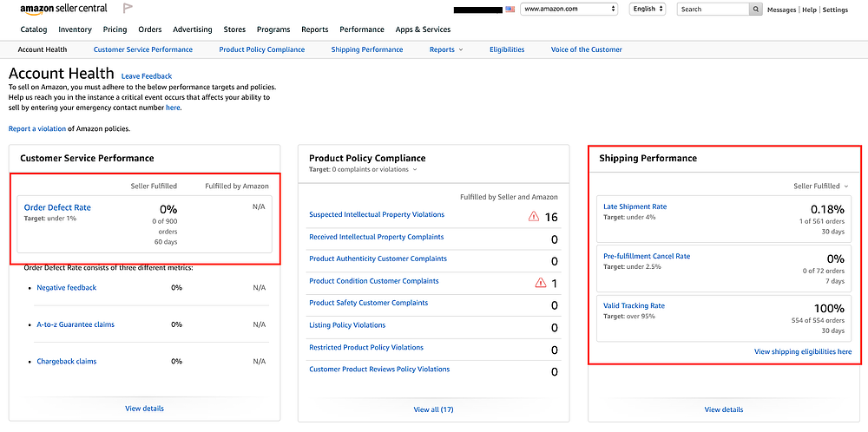Open the Performance menu

click(x=361, y=29)
